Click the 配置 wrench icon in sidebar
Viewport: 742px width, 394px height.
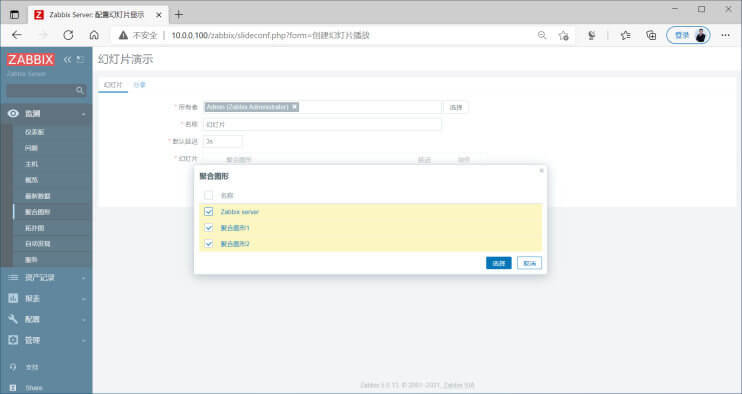pos(13,319)
